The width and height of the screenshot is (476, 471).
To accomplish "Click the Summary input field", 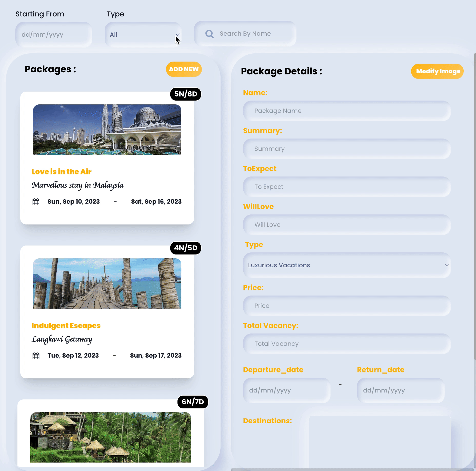I will (x=347, y=149).
